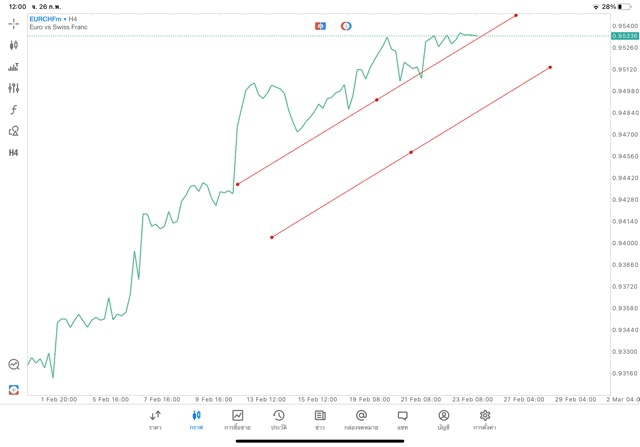
Task: Tap the current price label 0.95338
Action: pos(625,36)
